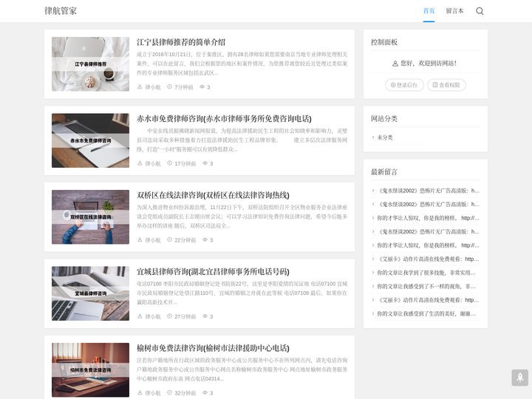This screenshot has height=399, width=532.
Task: Open the 留言本 navigation tab
Action: point(454,11)
